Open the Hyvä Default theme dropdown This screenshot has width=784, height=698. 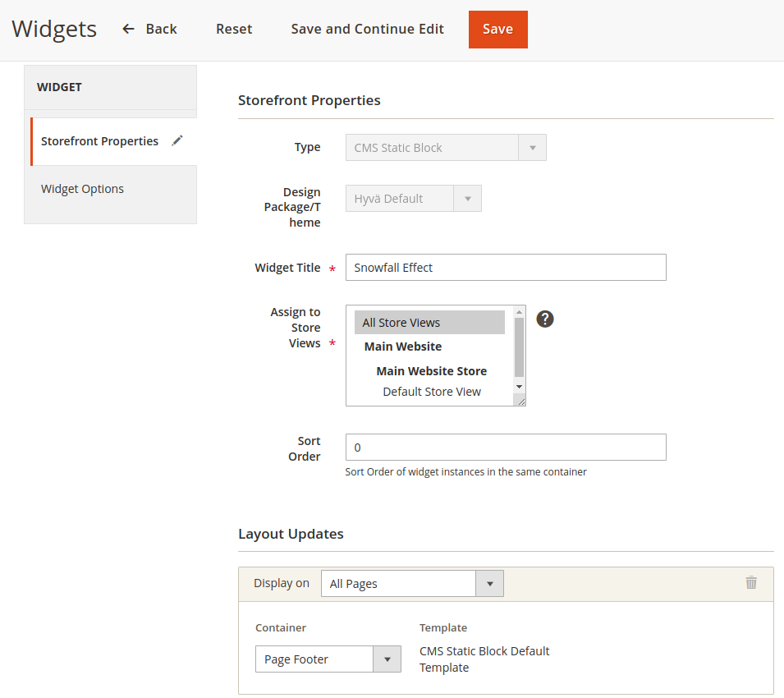414,199
